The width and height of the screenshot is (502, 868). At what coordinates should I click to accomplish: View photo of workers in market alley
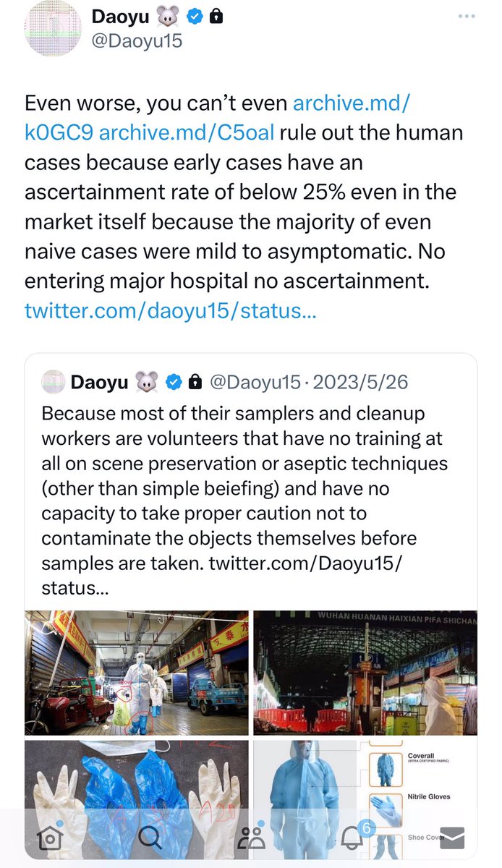click(x=136, y=673)
